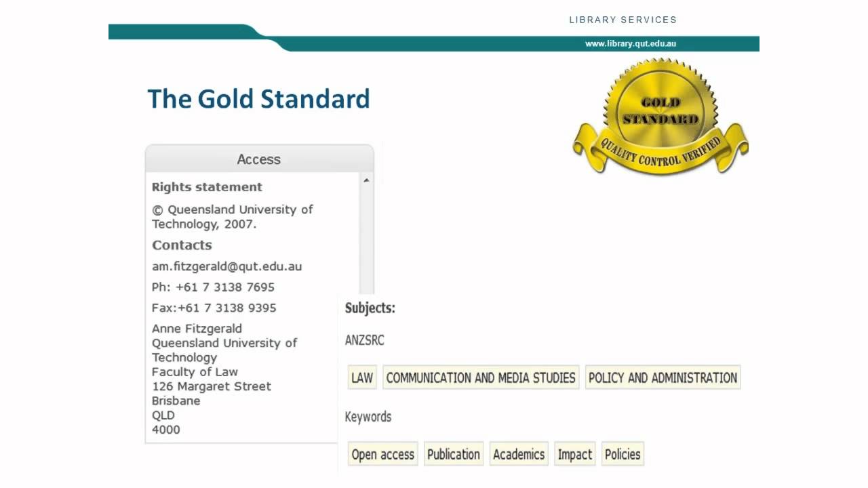
Task: Open the POLICY AND ADMINISTRATION subject tag
Action: click(x=663, y=378)
